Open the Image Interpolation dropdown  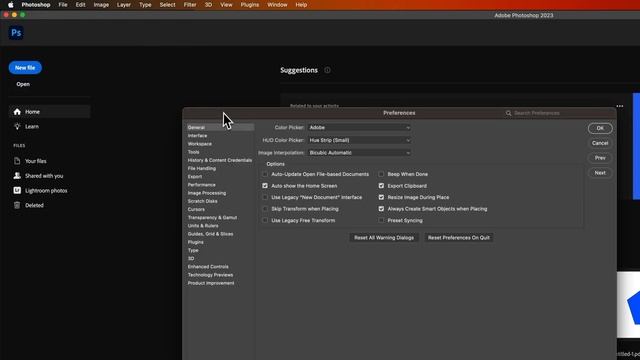pyautogui.click(x=359, y=153)
